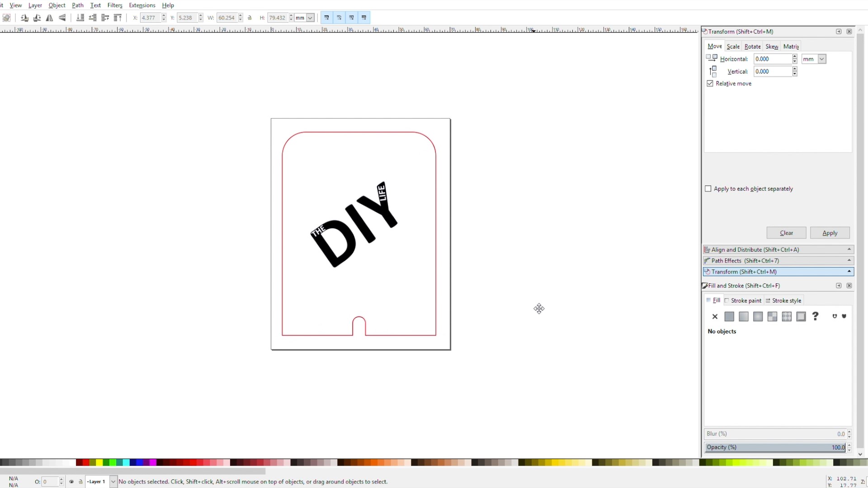Click the raise selection to top icon

pyautogui.click(x=118, y=18)
